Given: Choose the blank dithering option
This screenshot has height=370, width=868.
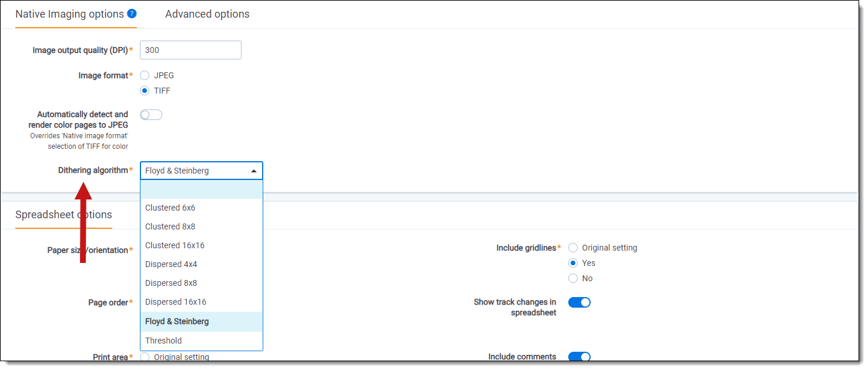Looking at the screenshot, I should click(201, 189).
